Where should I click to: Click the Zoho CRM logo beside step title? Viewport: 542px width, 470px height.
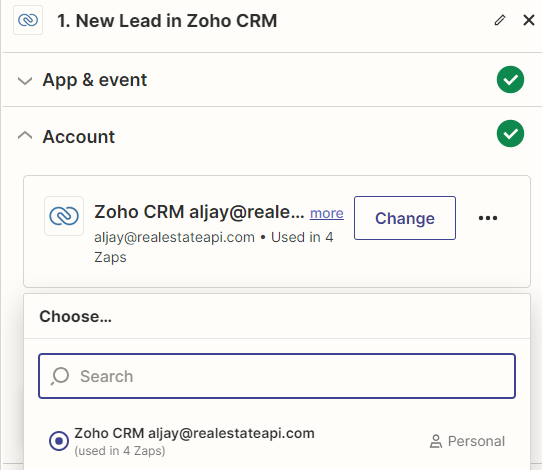click(x=28, y=20)
